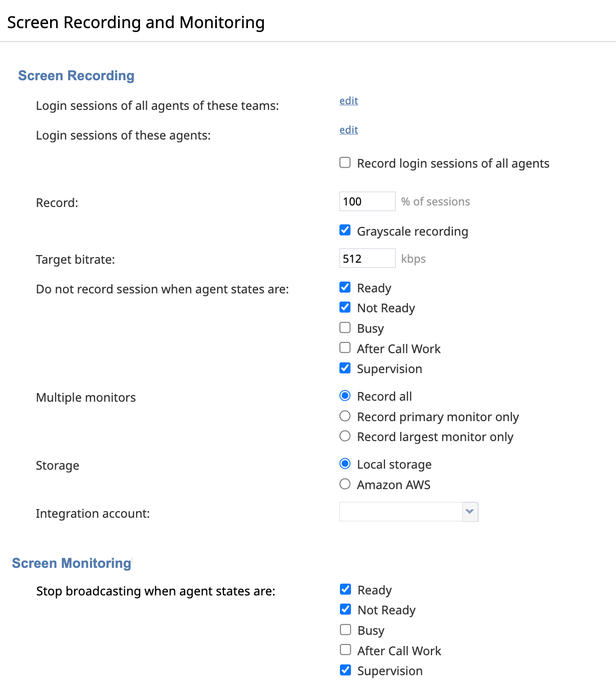Check Busy under stop broadcasting states
Viewport: 616px width, 691px height.
[x=346, y=630]
